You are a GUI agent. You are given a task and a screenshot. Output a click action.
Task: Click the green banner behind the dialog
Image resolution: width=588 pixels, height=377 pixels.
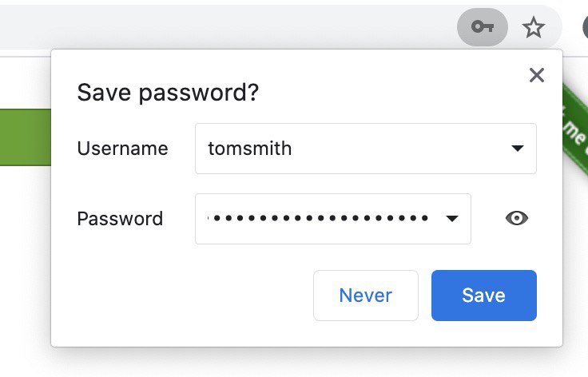25,137
